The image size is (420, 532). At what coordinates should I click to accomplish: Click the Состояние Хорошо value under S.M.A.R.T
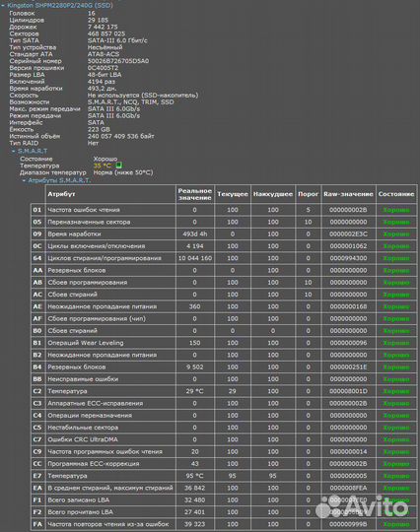click(105, 159)
